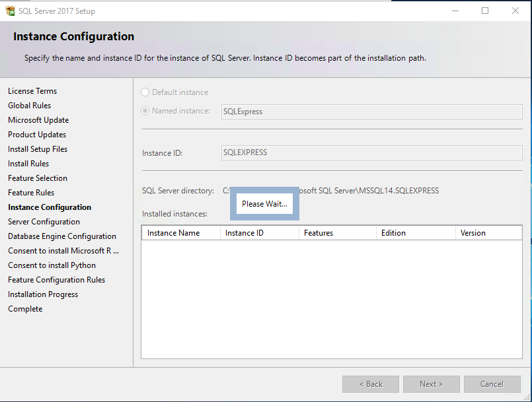Go to the Server Configuration step

[x=44, y=222]
